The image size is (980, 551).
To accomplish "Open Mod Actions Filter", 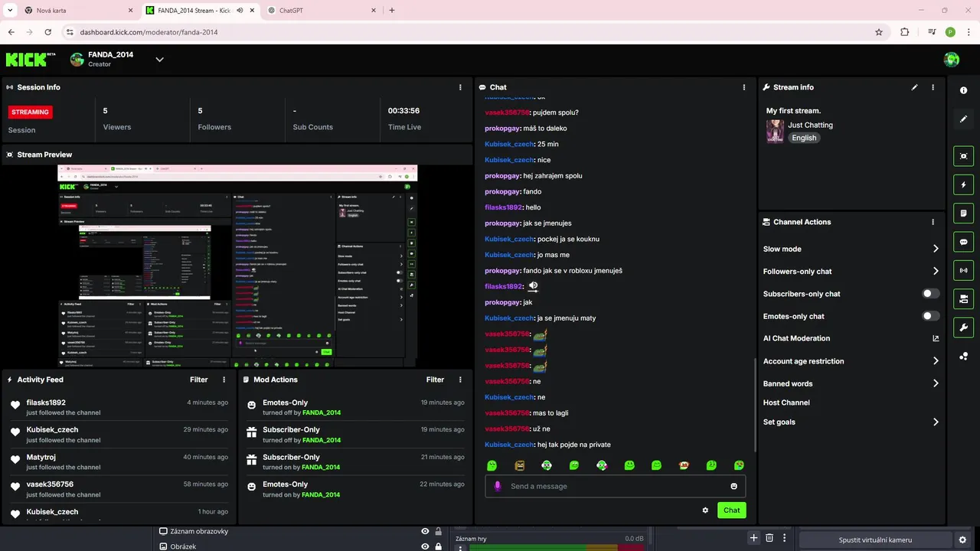I will pyautogui.click(x=435, y=380).
